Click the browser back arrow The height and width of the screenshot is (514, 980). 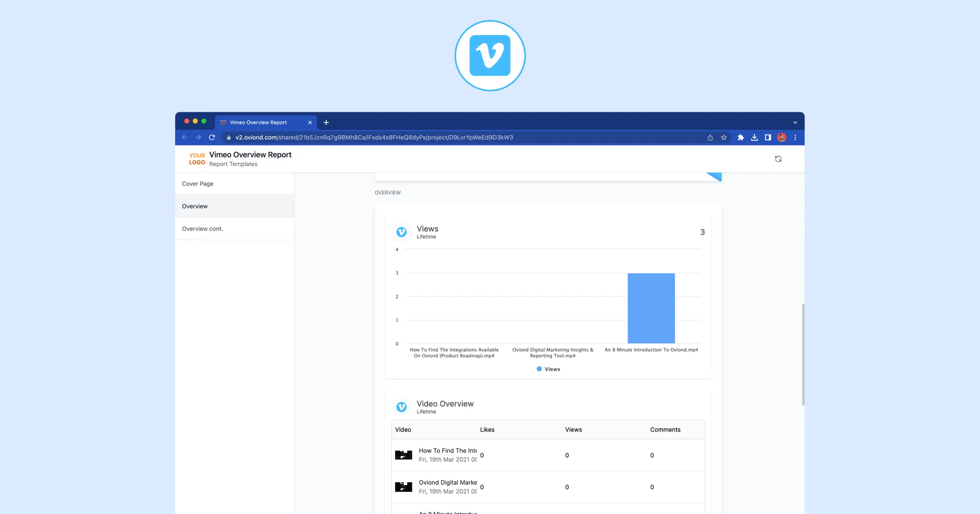point(185,137)
